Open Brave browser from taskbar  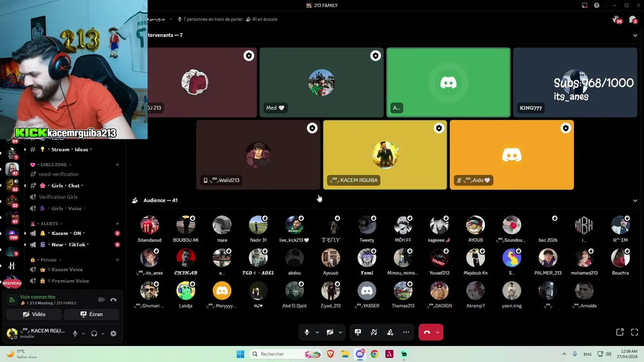331,354
